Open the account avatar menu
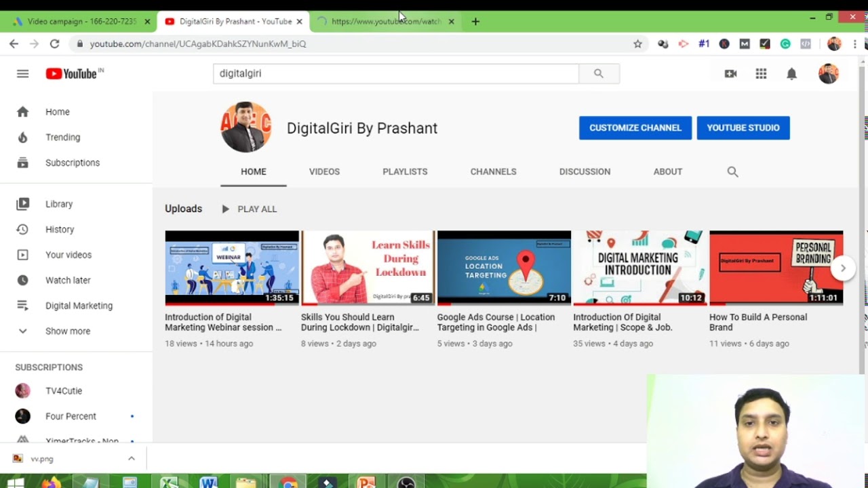Screen dimensions: 868x488 tap(828, 73)
